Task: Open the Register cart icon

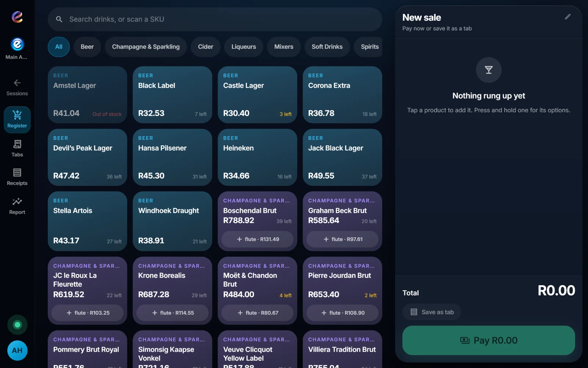Action: tap(17, 115)
